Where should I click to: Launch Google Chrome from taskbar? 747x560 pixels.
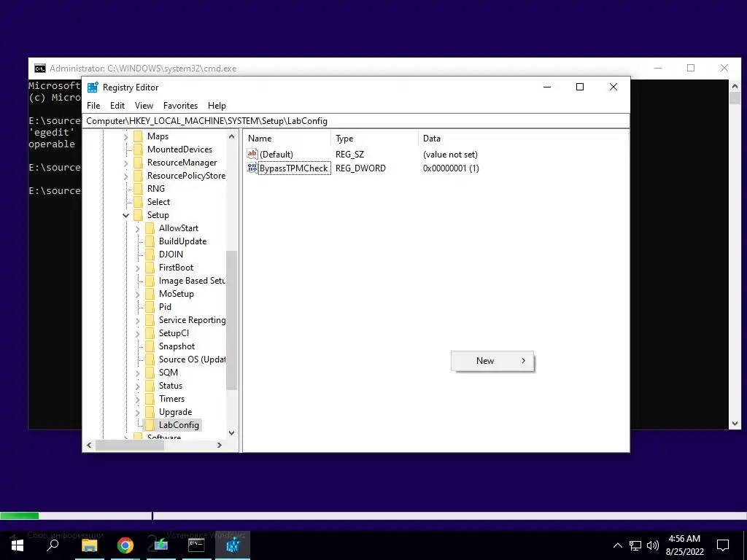pyautogui.click(x=125, y=545)
